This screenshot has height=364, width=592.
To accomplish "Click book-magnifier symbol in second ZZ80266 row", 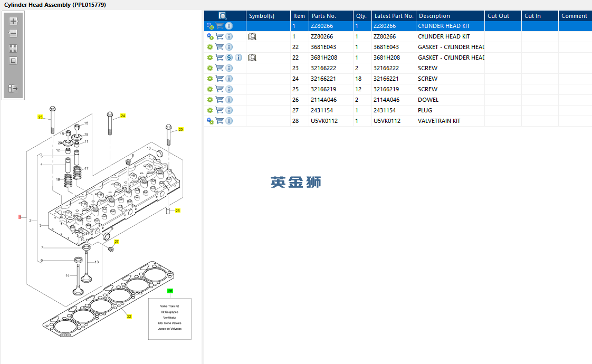I will point(252,36).
